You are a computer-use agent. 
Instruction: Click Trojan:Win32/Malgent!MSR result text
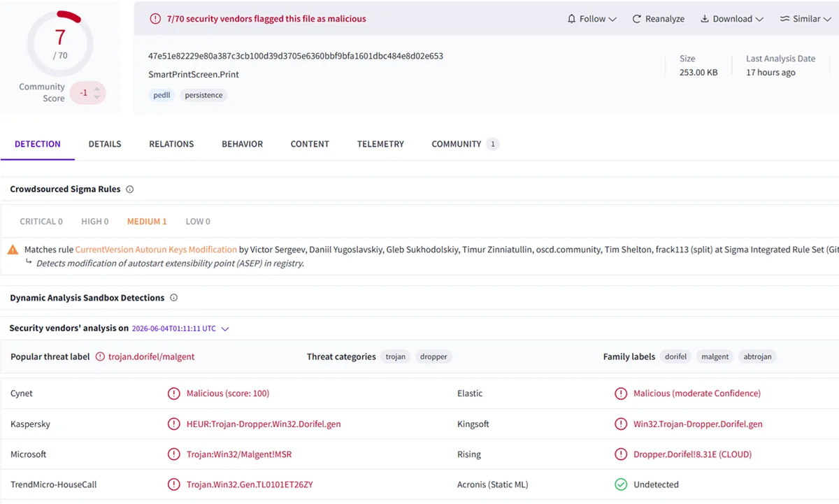239,454
